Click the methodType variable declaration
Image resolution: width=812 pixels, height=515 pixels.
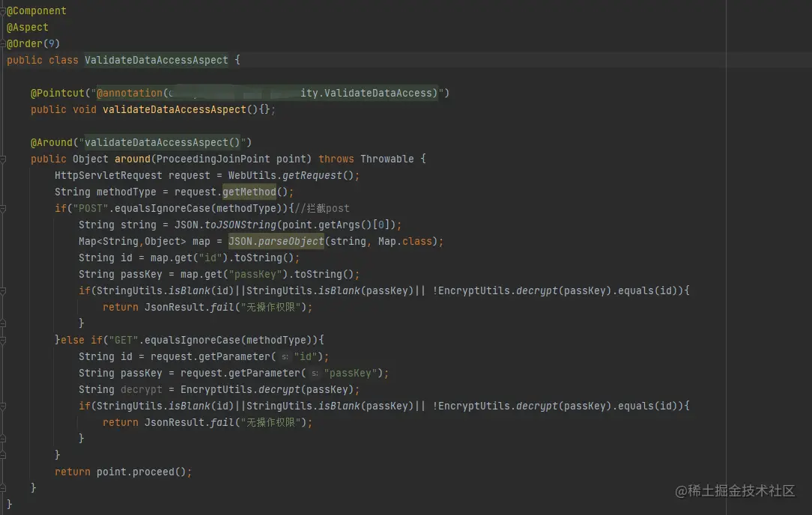point(127,192)
